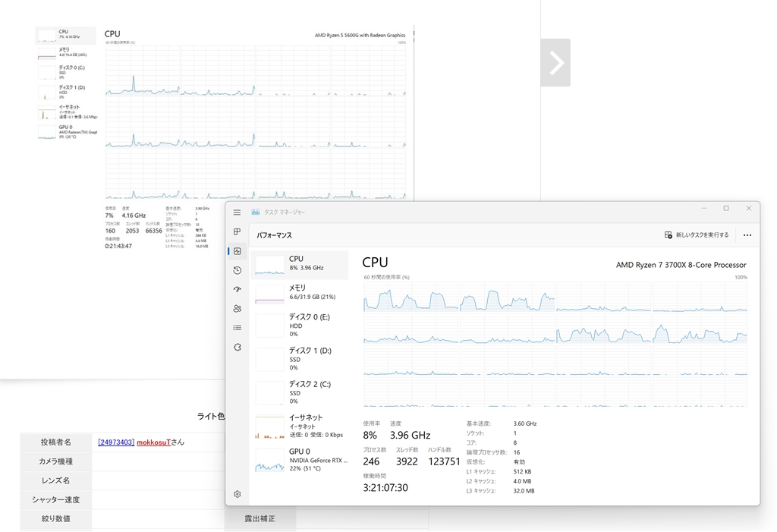Click the uptime 0:21:43:47 in background window
The height and width of the screenshot is (532, 777).
(118, 246)
